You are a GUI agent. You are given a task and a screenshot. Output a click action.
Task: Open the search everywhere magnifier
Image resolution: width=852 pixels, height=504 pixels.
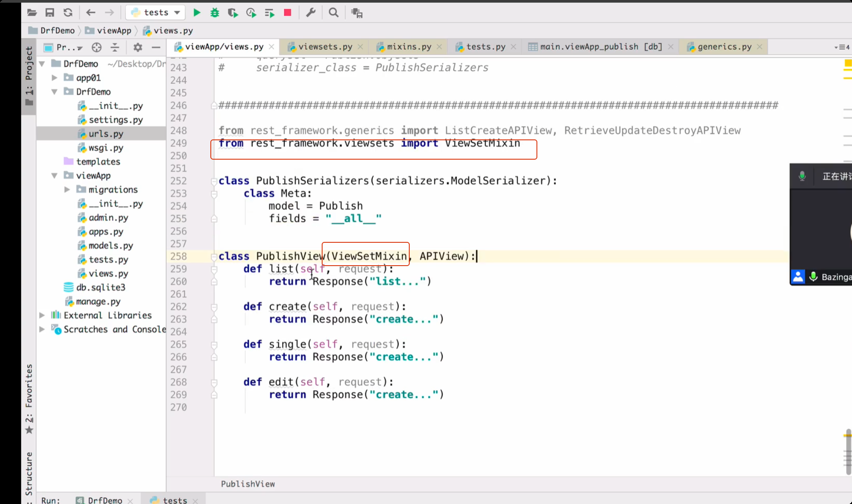(334, 13)
